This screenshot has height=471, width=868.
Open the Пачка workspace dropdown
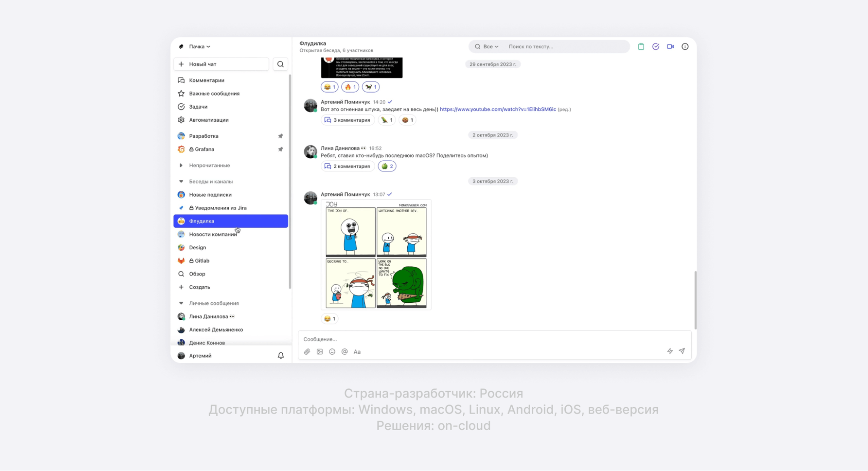pos(199,46)
